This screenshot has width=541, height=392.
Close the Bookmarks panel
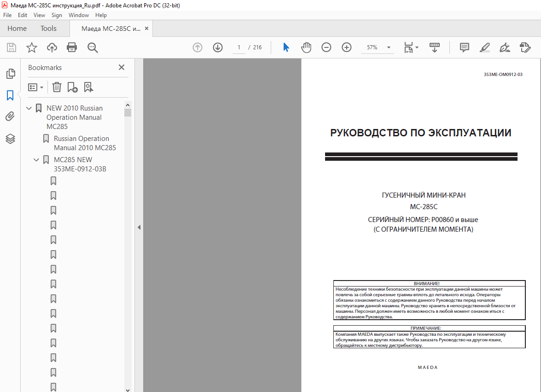pos(122,67)
